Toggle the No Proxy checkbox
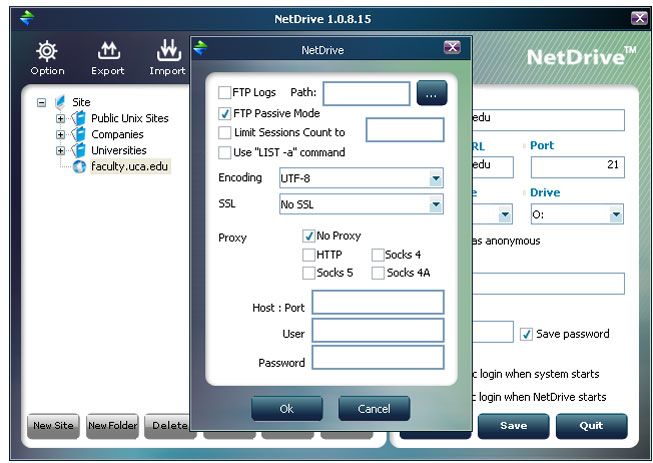Image resolution: width=653 pixels, height=463 pixels. [x=309, y=236]
